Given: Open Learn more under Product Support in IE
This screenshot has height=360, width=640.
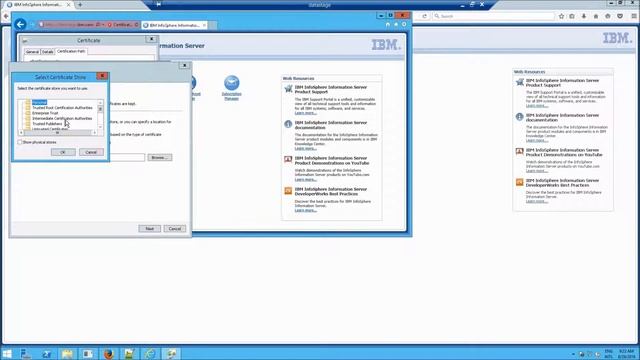Looking at the screenshot, I should [305, 113].
